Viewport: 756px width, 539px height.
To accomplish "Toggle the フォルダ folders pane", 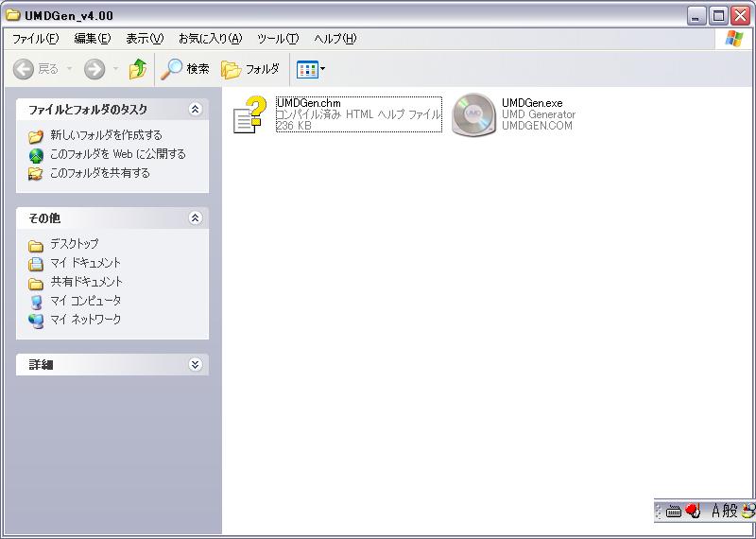I will [x=250, y=69].
